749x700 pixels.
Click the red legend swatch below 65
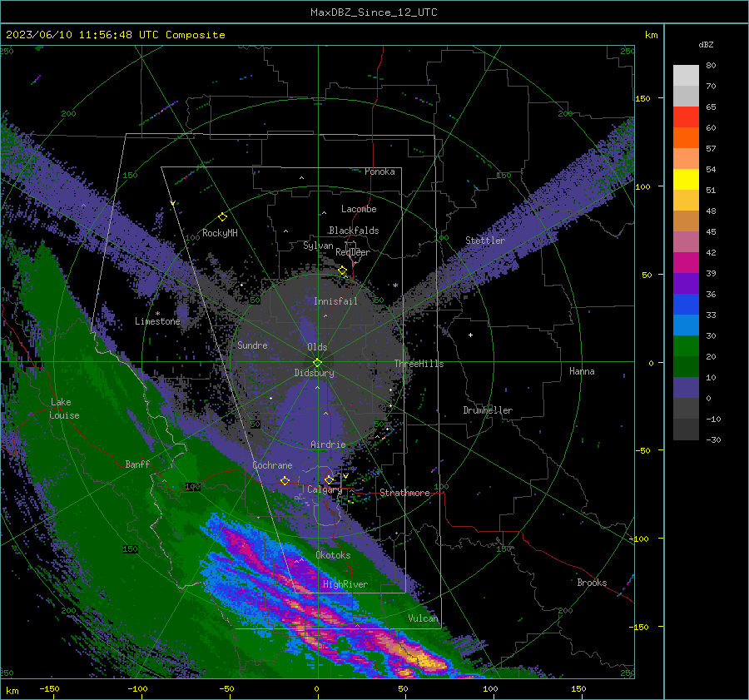(686, 117)
